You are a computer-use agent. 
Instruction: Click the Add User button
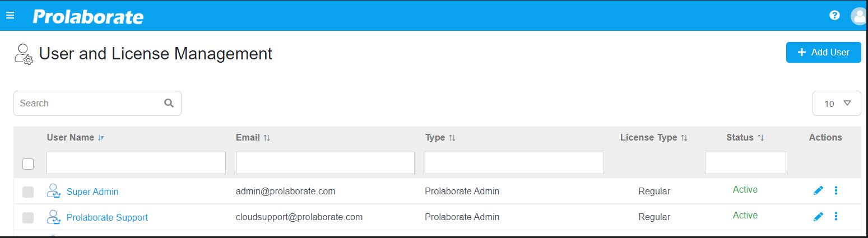[823, 52]
